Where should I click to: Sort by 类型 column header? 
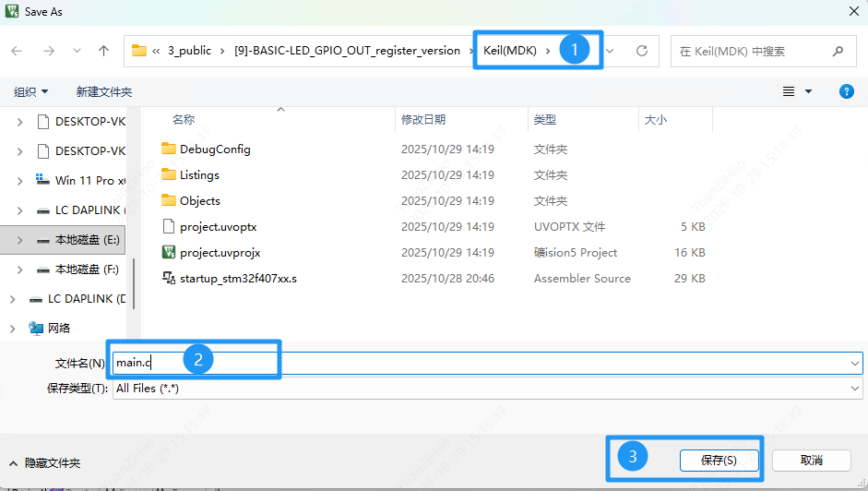[x=545, y=120]
